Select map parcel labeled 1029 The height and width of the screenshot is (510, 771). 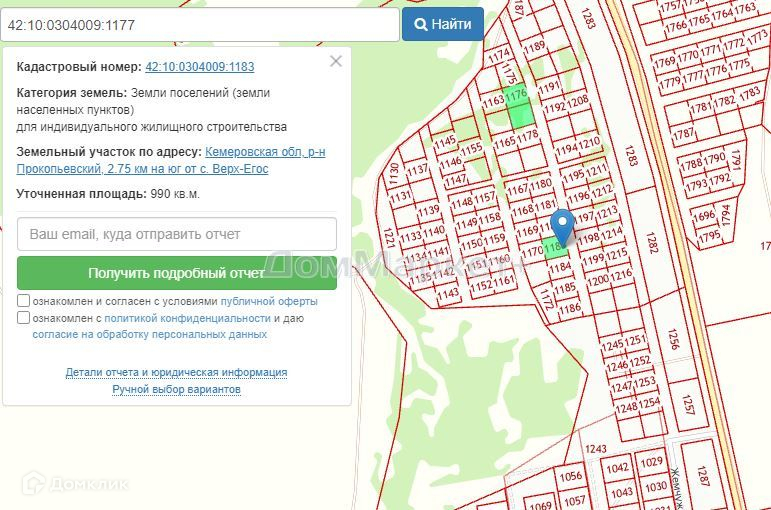click(652, 462)
